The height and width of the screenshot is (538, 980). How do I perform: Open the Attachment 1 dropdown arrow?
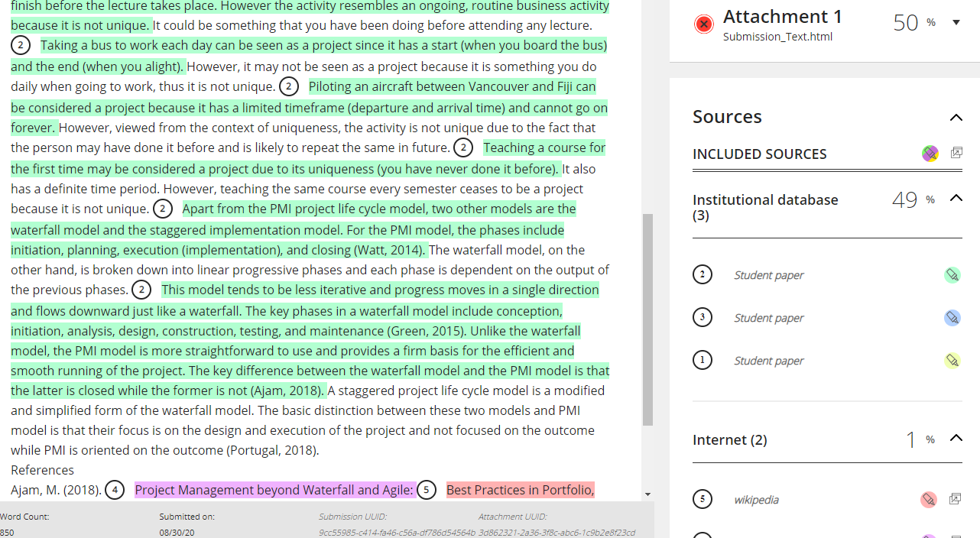click(x=956, y=22)
